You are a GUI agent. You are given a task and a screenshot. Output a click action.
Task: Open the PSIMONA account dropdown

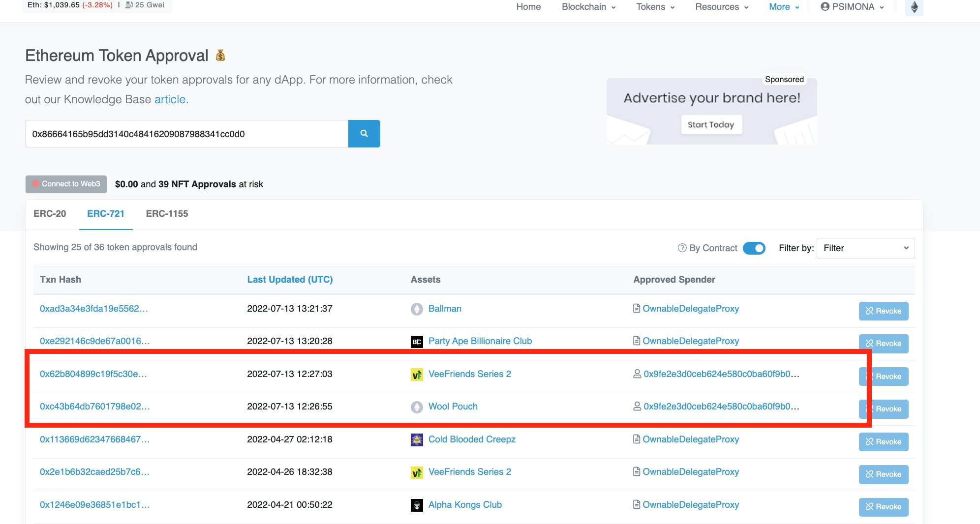pos(852,7)
